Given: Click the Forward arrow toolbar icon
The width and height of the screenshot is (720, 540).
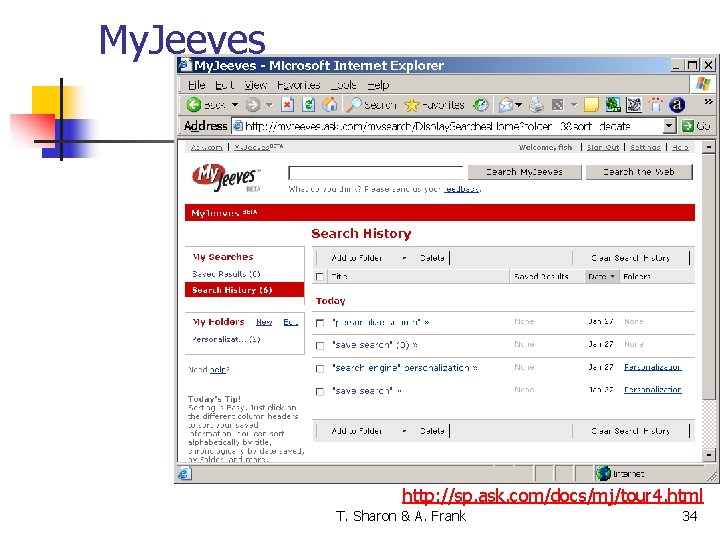Looking at the screenshot, I should pos(253,105).
